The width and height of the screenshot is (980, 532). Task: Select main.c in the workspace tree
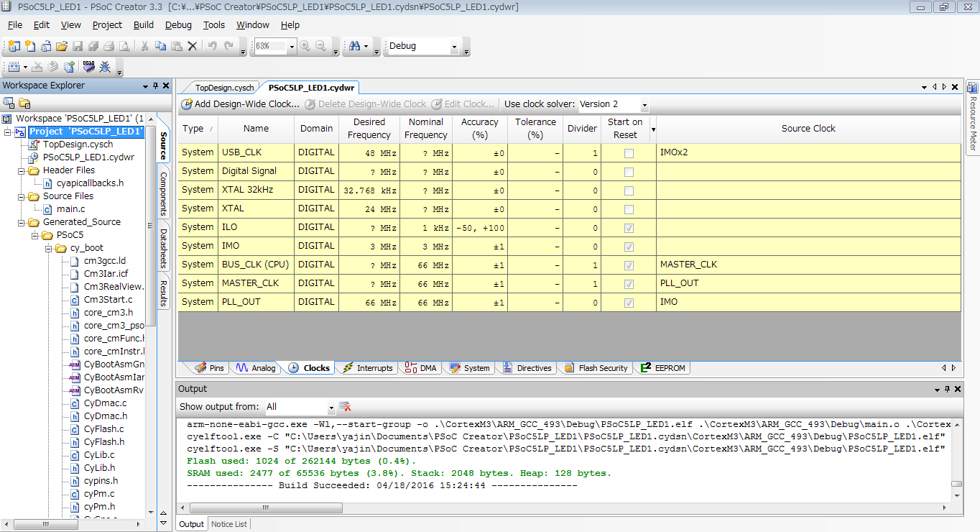click(x=71, y=209)
